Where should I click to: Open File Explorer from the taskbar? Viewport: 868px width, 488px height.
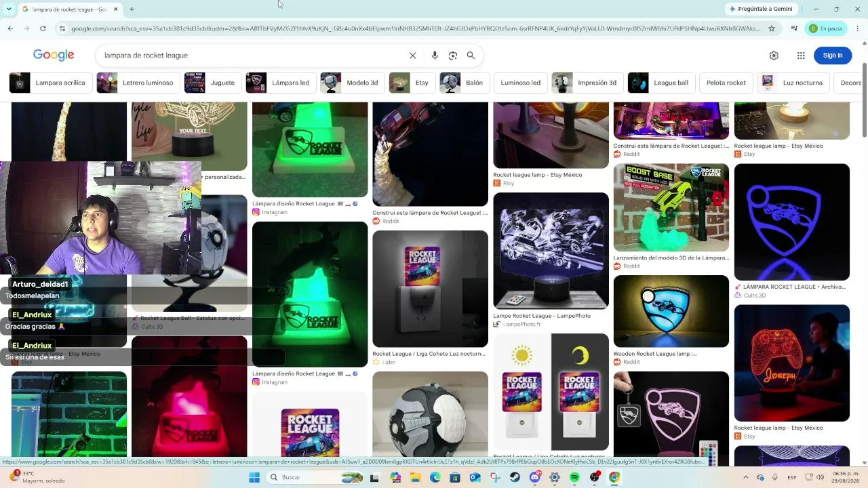pos(415,478)
